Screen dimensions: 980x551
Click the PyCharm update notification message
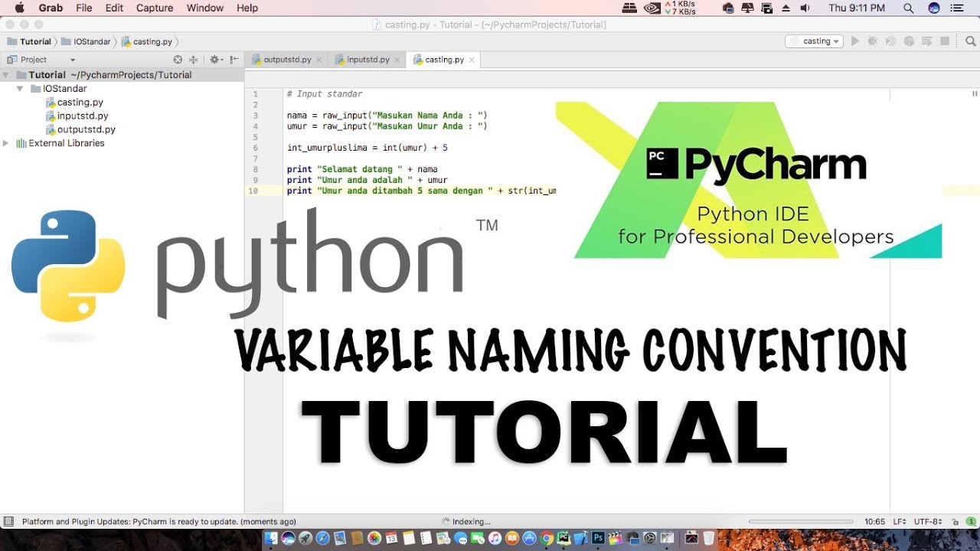159,522
